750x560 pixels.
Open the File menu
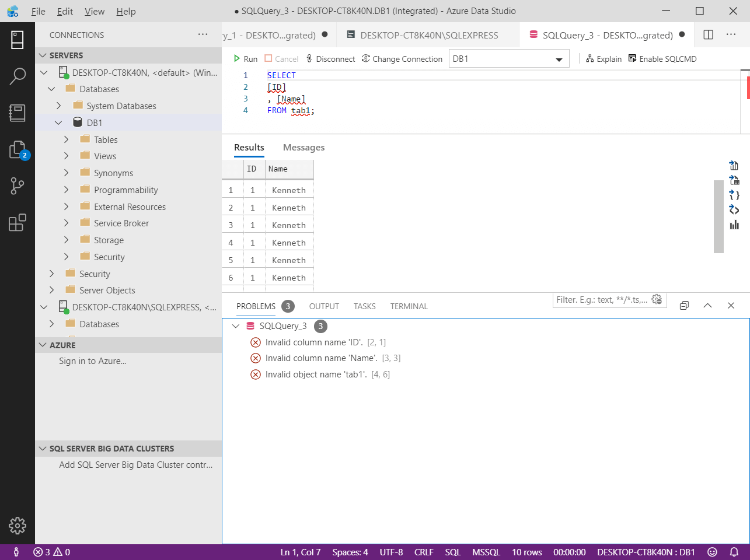click(39, 11)
